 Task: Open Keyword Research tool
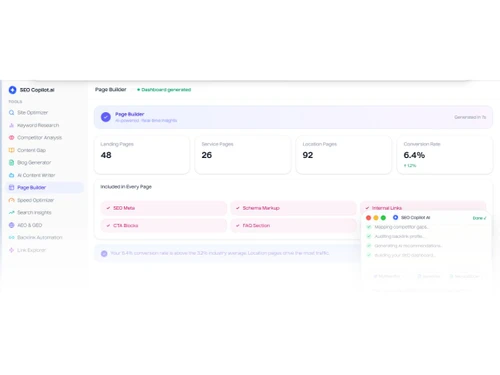pyautogui.click(x=45, y=125)
